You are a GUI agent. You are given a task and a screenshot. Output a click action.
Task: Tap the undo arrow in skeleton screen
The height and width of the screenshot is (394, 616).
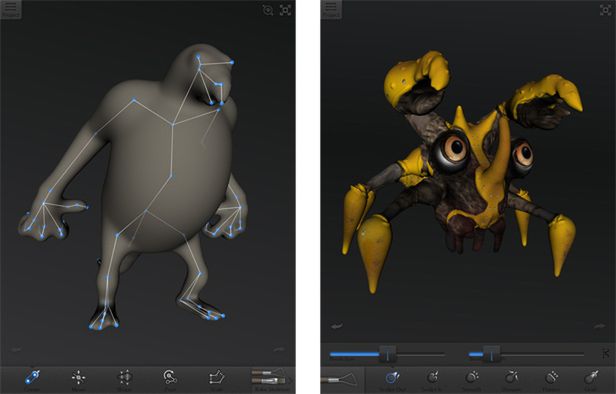(16, 349)
